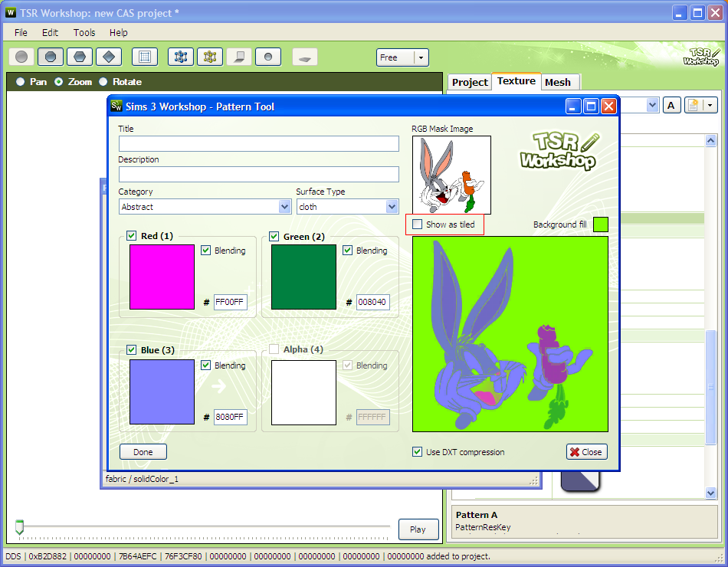Open the File menu
Viewport: 728px width, 567px height.
click(21, 32)
